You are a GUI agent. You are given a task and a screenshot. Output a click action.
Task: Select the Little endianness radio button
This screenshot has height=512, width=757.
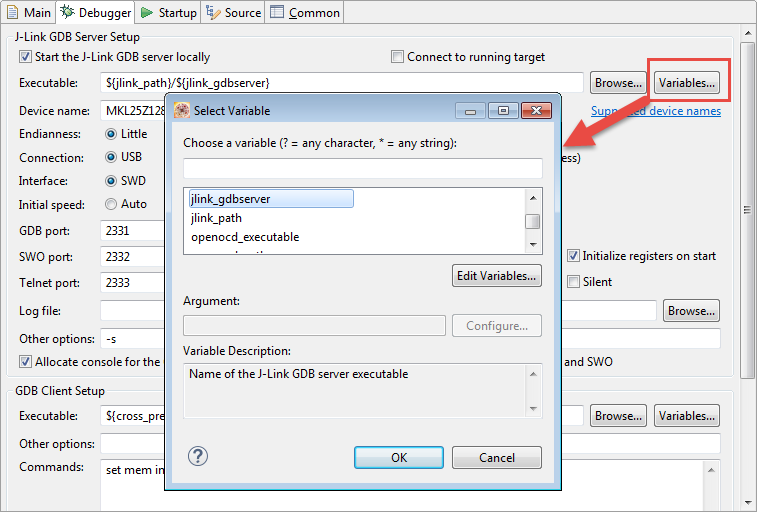tap(112, 134)
